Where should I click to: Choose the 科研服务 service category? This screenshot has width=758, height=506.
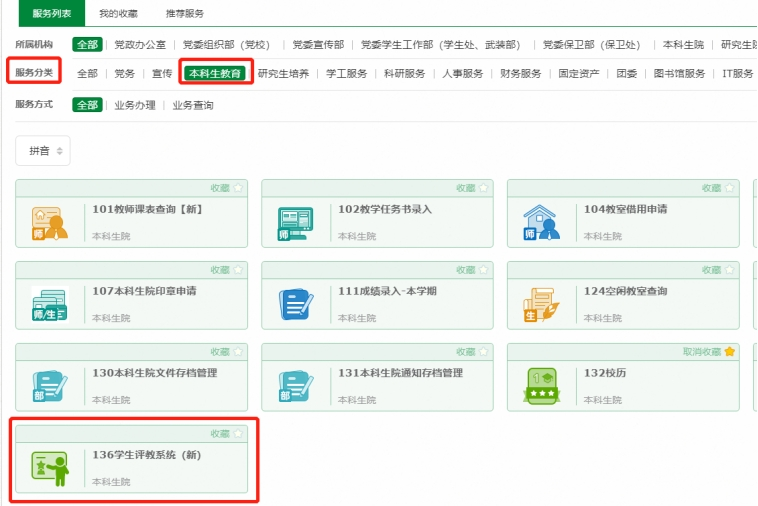click(405, 73)
